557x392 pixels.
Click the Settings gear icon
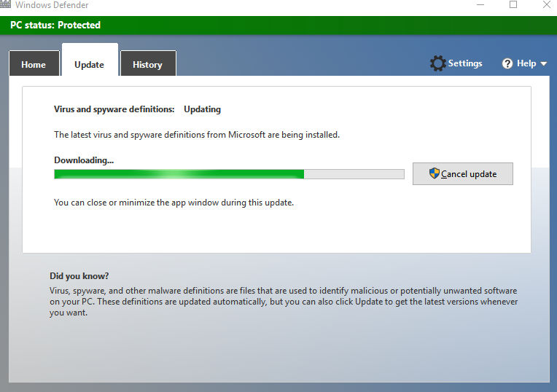(437, 63)
